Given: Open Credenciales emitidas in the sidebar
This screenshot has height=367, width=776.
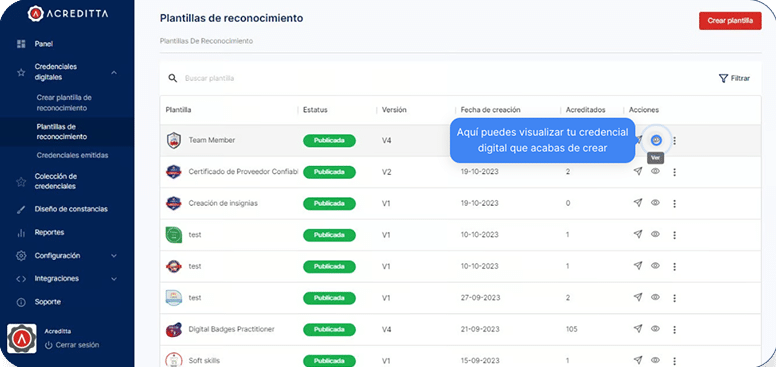Looking at the screenshot, I should coord(72,155).
